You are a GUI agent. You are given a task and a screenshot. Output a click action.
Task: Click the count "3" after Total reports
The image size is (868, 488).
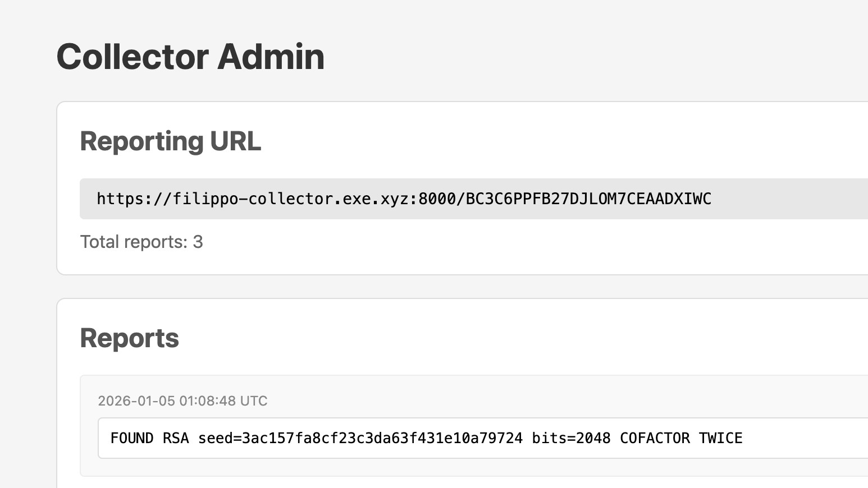(x=198, y=242)
